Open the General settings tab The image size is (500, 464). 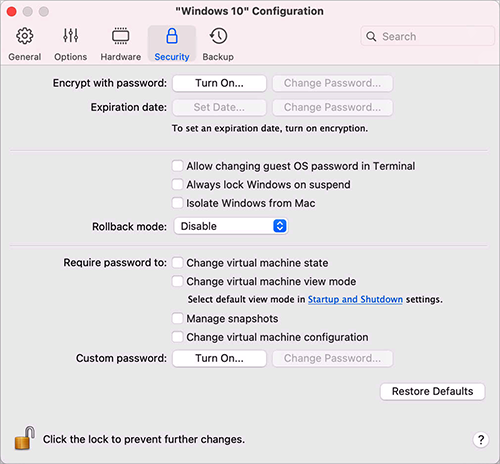click(x=25, y=44)
